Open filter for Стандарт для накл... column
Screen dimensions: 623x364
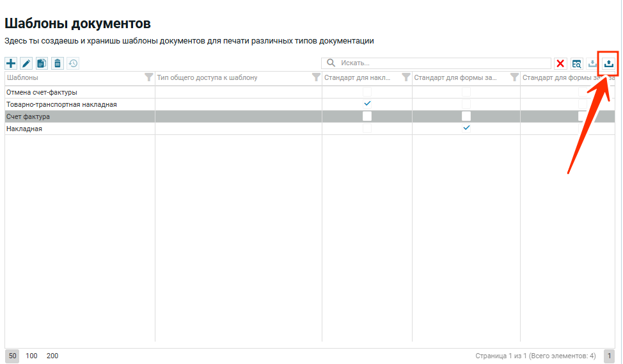point(406,77)
